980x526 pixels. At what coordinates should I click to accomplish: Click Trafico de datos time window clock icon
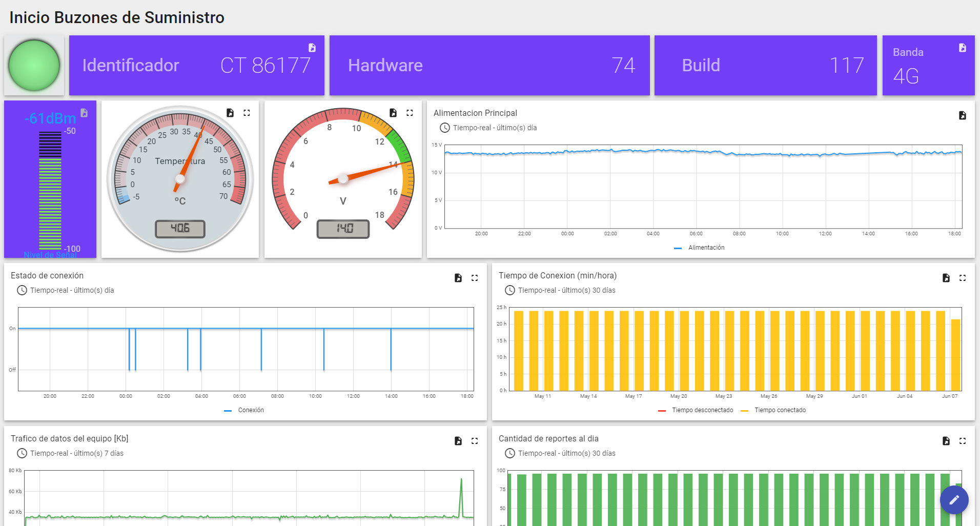pos(22,453)
